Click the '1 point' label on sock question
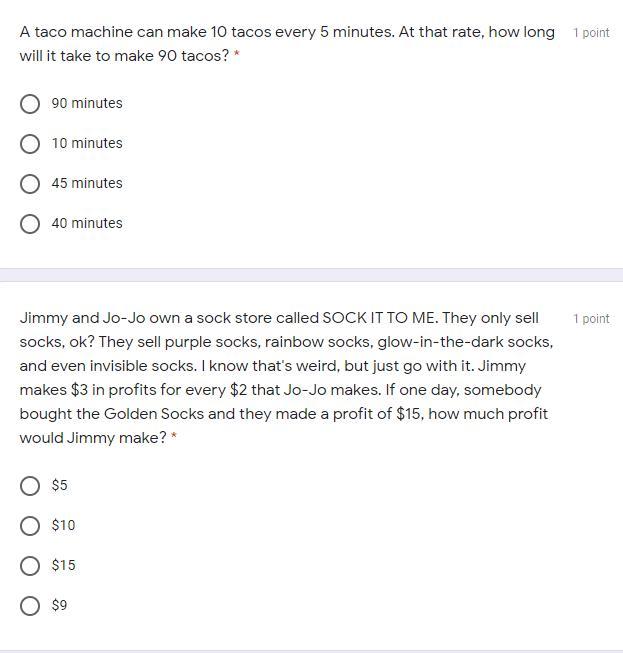This screenshot has height=653, width=623. [x=591, y=319]
